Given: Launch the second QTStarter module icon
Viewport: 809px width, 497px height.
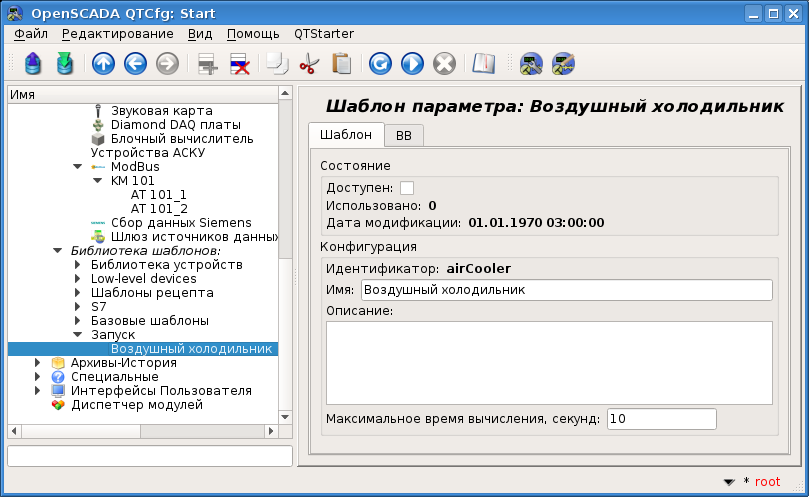Looking at the screenshot, I should click(563, 64).
